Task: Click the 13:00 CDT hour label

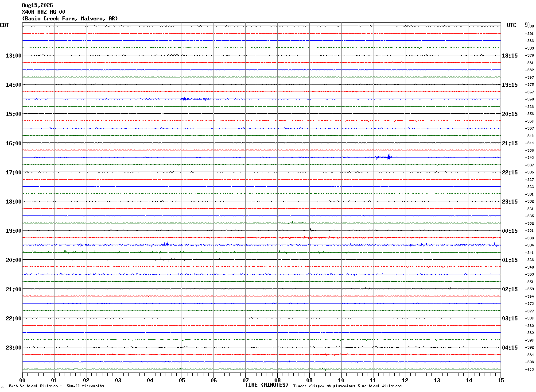Action: (x=13, y=55)
